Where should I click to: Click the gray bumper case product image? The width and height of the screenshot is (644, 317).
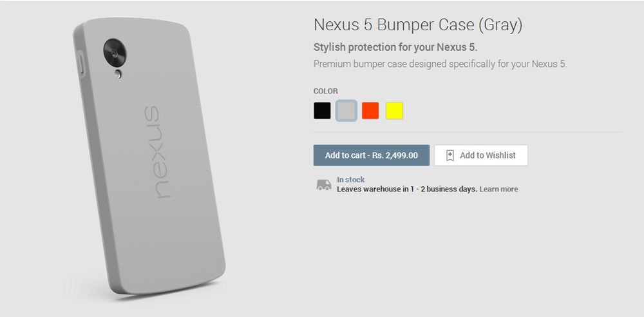pyautogui.click(x=149, y=155)
